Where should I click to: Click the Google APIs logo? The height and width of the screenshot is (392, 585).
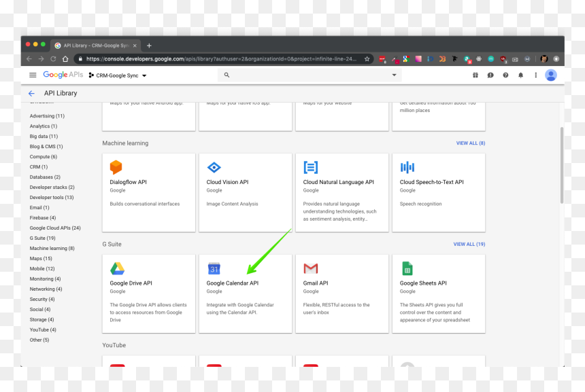(x=63, y=75)
